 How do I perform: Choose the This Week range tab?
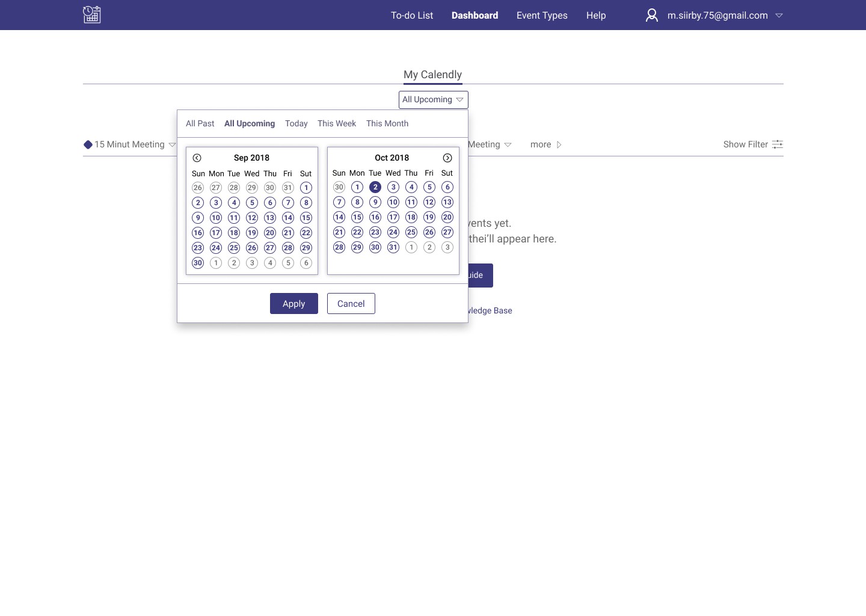click(337, 123)
